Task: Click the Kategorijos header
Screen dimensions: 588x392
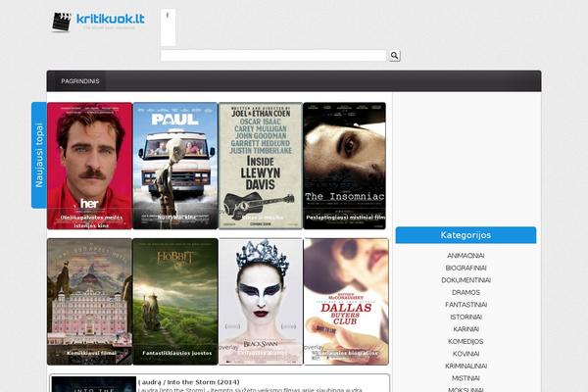Action: tap(465, 235)
